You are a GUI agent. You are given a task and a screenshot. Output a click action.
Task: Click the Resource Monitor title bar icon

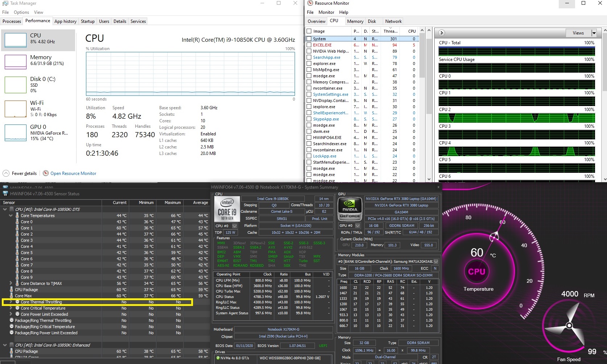[310, 3]
